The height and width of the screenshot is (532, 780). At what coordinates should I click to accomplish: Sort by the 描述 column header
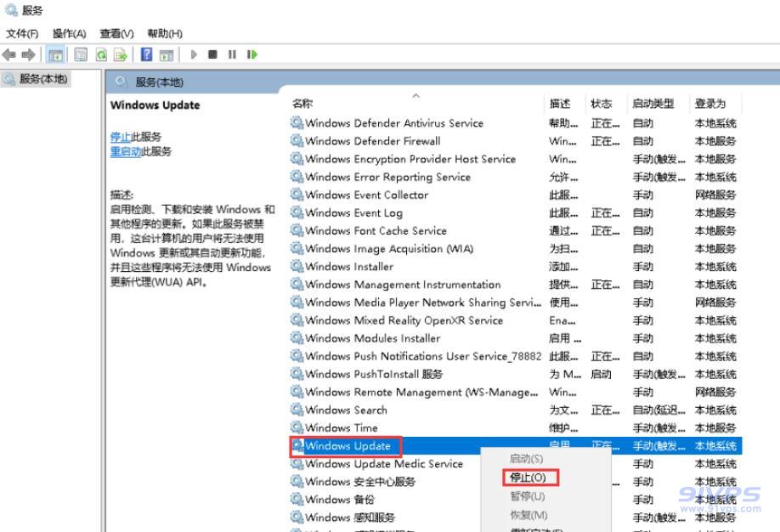(560, 104)
